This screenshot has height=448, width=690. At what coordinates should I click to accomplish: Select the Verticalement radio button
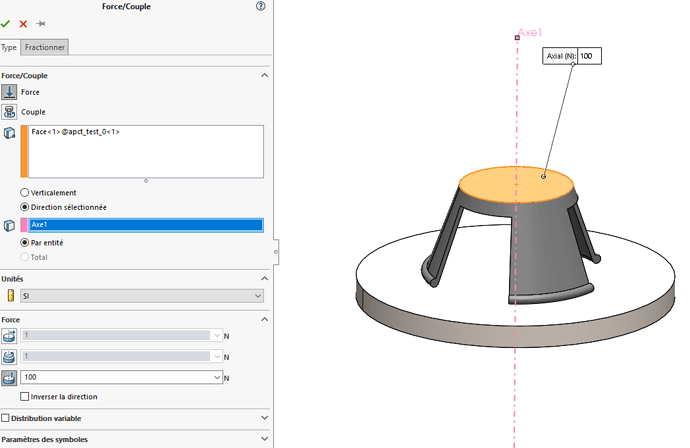click(x=25, y=193)
